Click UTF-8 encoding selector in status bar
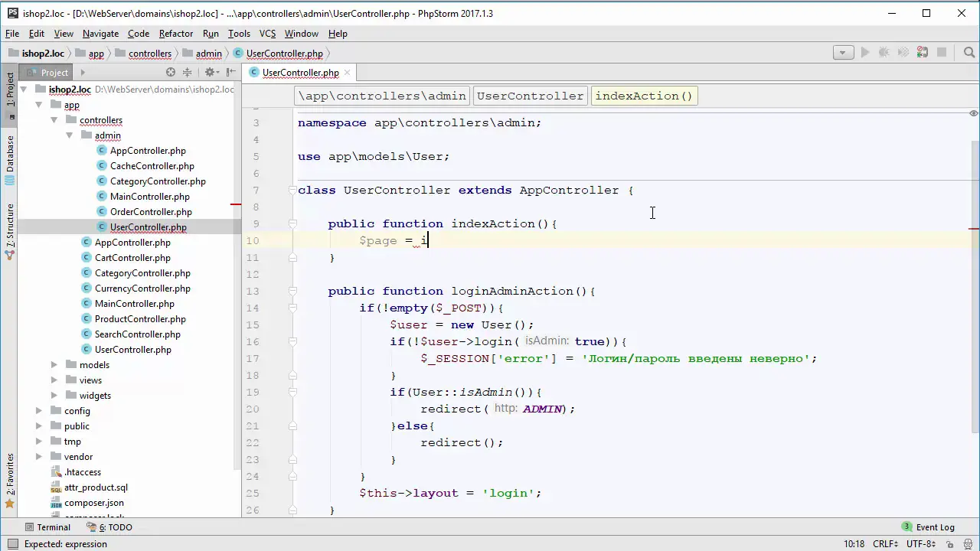The image size is (980, 551). pos(923,544)
